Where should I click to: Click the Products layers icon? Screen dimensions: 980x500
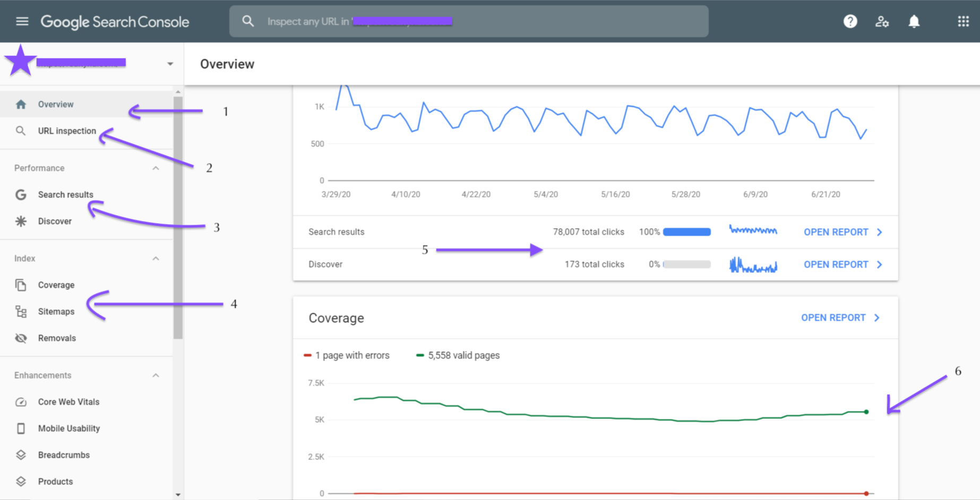21,481
